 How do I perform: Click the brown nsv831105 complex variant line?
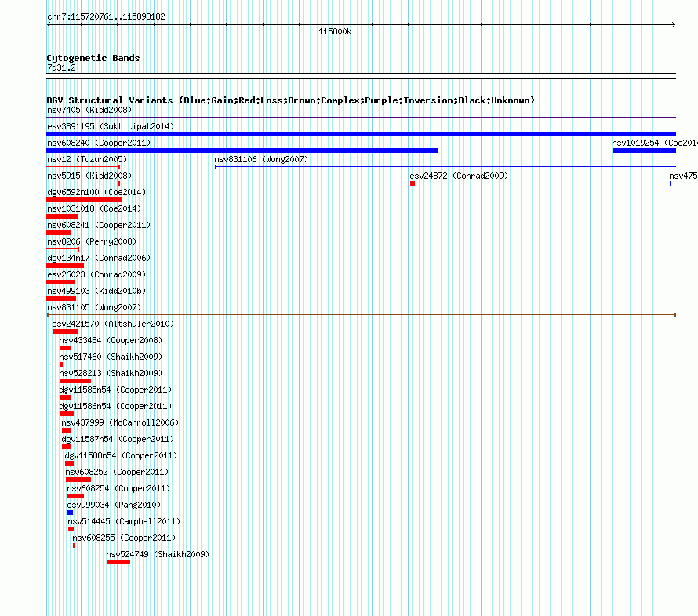pos(362,315)
